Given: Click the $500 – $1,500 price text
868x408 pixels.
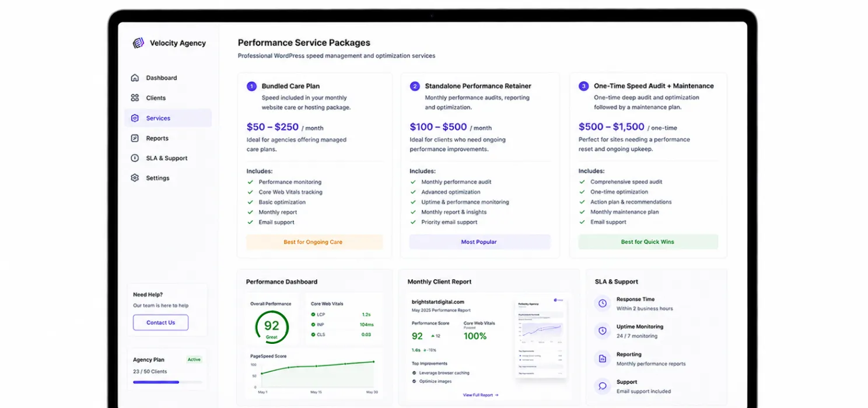Looking at the screenshot, I should [x=611, y=127].
